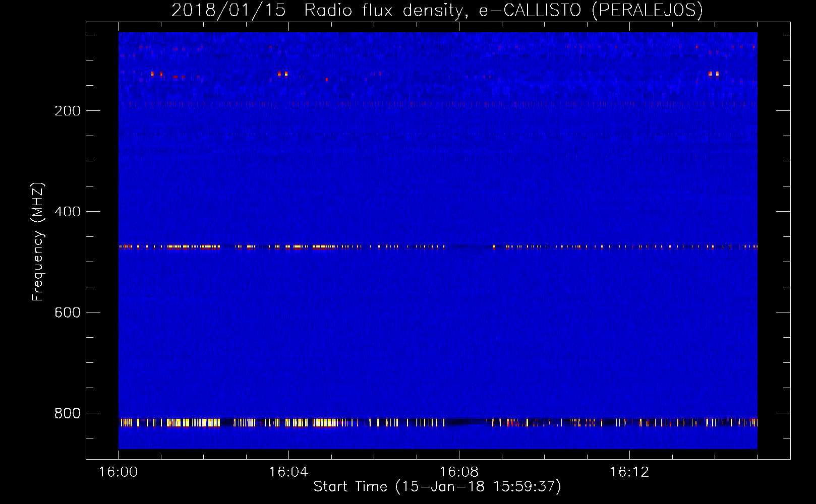Viewport: 816px width, 504px height.
Task: Click the '16:00' time tick label
Action: coord(118,472)
